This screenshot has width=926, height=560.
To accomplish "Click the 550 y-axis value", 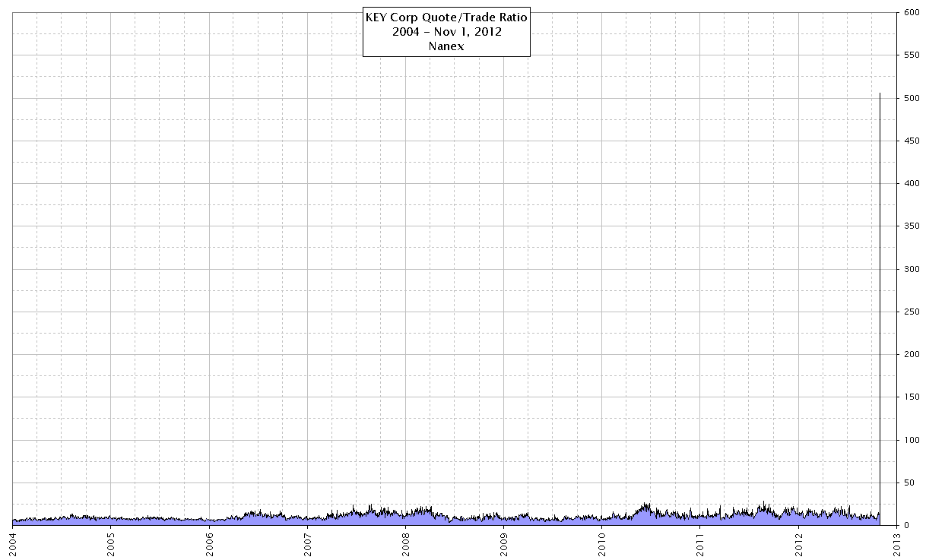I will coord(912,55).
